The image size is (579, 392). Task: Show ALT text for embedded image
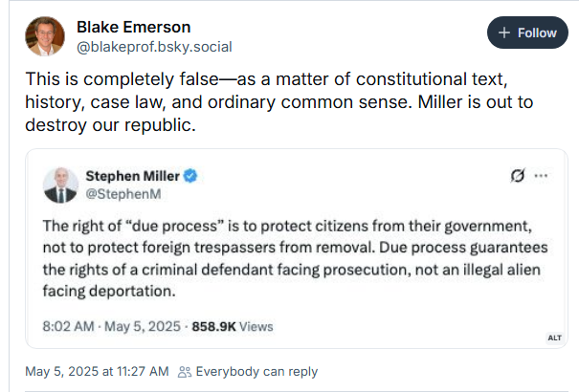(x=555, y=338)
